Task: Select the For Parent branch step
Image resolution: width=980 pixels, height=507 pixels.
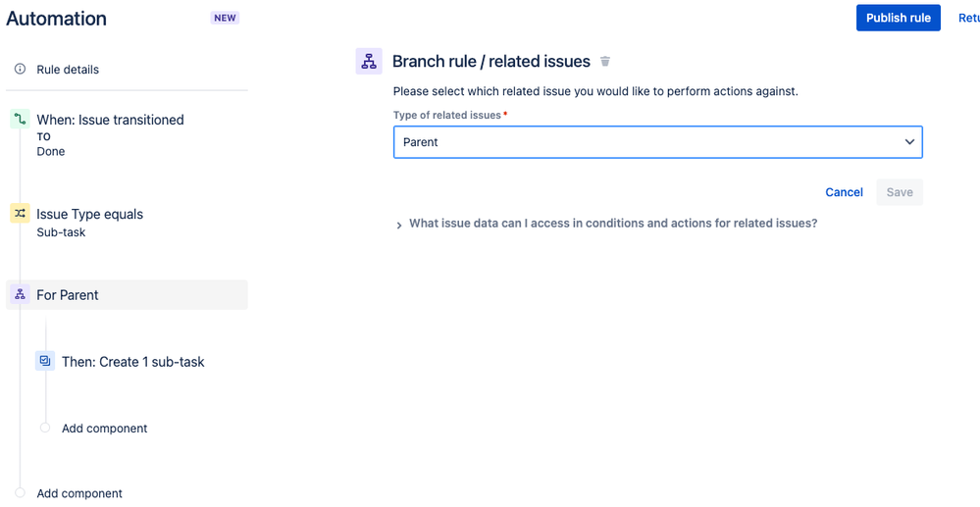Action: [68, 295]
